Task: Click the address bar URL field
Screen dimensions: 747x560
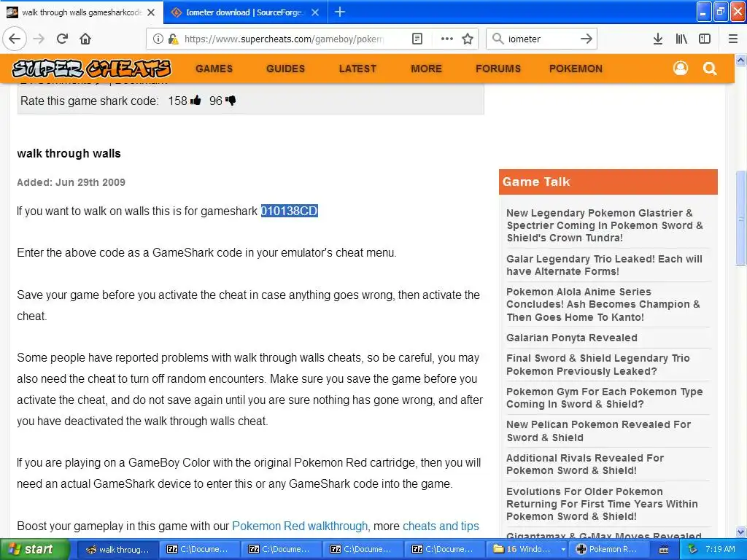Action: [284, 39]
